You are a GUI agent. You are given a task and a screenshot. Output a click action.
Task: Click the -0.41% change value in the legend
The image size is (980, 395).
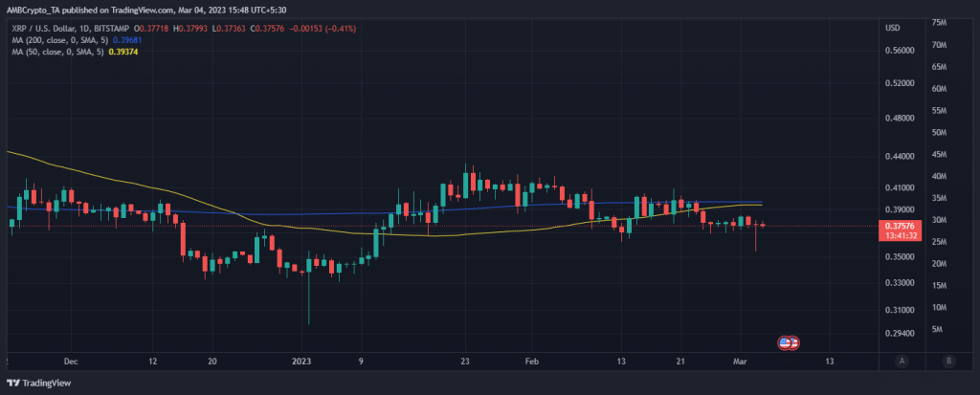click(340, 29)
